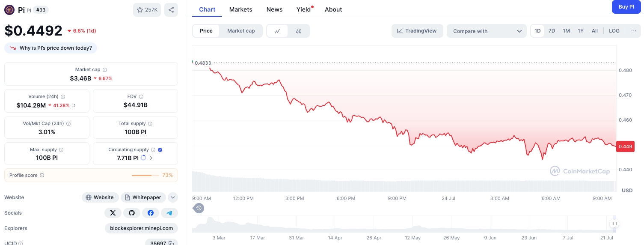
Task: Open chart more options ellipsis menu
Action: point(634,31)
